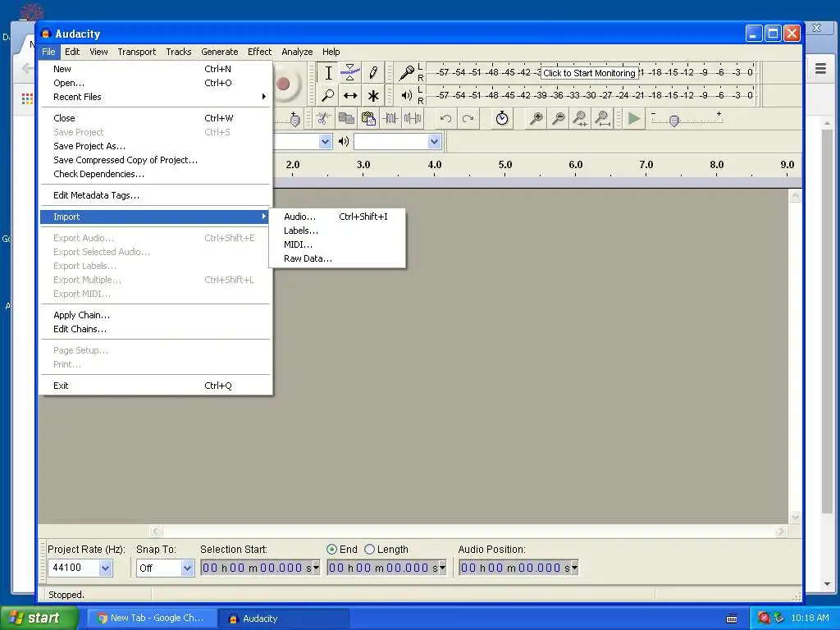Expand the Recent Files submenu
840x630 pixels.
(x=156, y=97)
